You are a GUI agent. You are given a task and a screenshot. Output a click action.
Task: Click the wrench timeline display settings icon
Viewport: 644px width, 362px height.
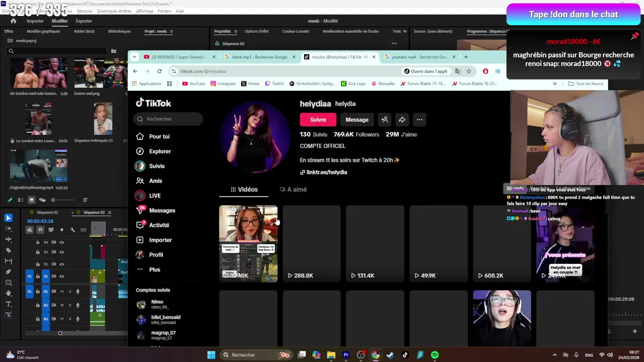point(72,230)
